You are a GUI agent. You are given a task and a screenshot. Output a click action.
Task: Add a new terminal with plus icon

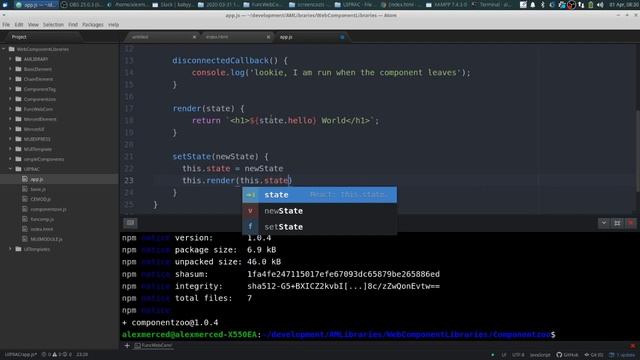coord(127,345)
